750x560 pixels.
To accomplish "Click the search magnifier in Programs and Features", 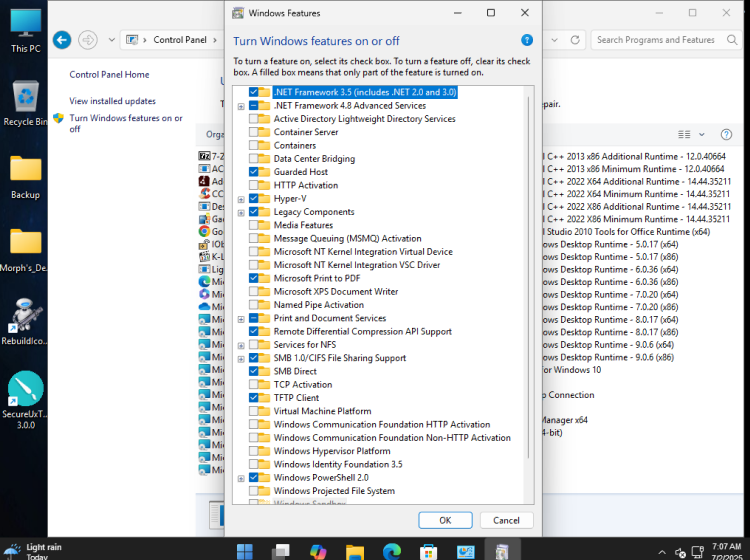I will 732,40.
